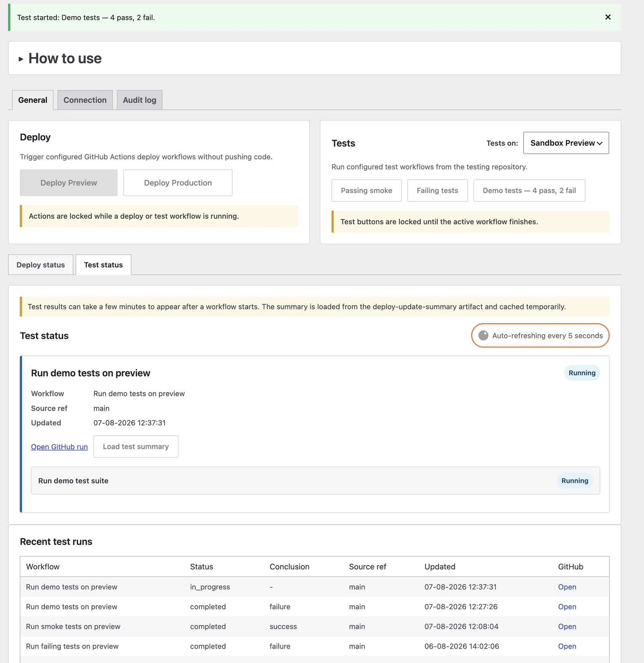Select the Test status tab
Screen dimensions: 644x663
click(103, 265)
